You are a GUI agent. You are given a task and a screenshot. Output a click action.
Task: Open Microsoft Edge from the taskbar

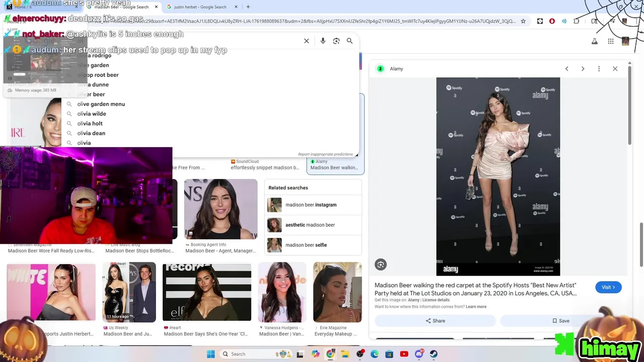click(x=375, y=354)
